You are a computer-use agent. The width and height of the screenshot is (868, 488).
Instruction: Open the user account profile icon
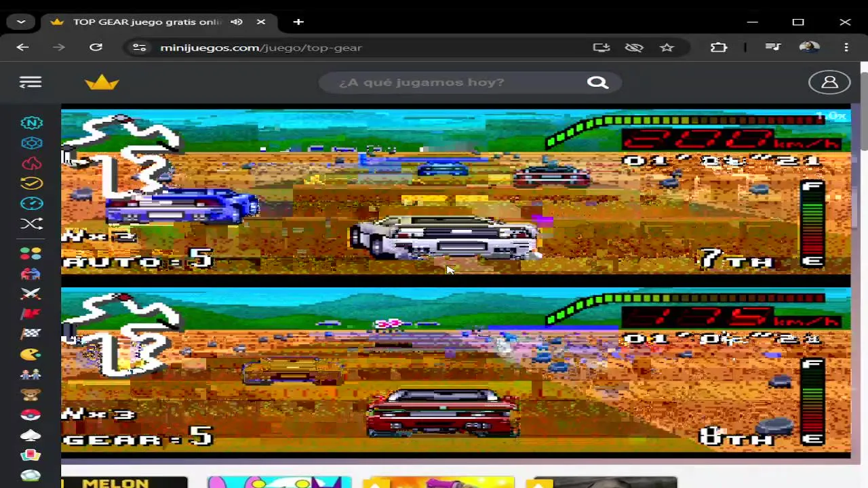829,82
